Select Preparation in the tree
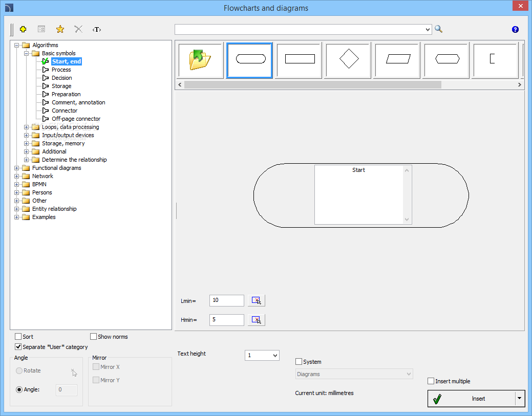The width and height of the screenshot is (532, 416). (66, 94)
